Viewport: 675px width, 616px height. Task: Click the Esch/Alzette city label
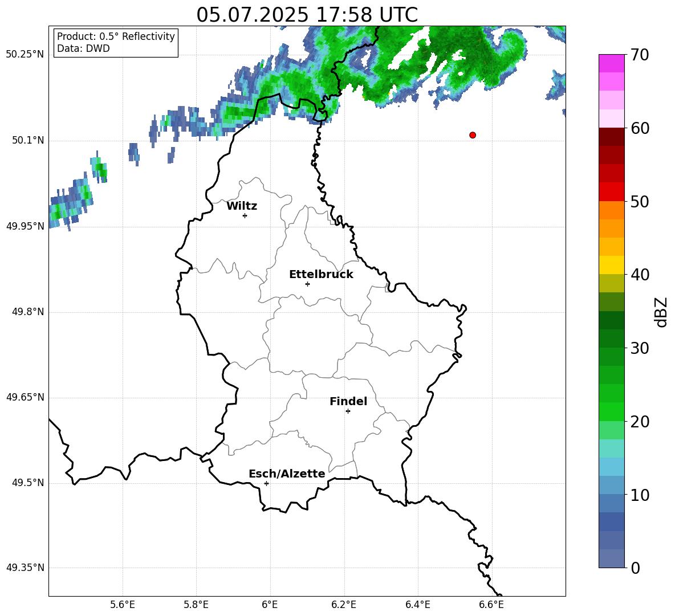pyautogui.click(x=287, y=474)
